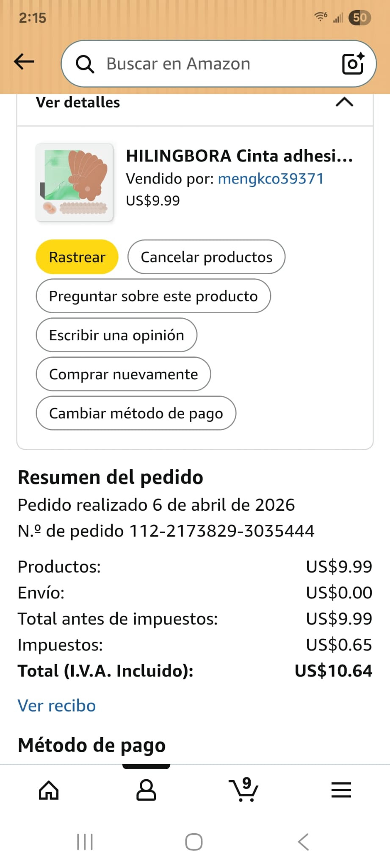Tap Android recent apps button
The height and width of the screenshot is (868, 390).
(85, 842)
